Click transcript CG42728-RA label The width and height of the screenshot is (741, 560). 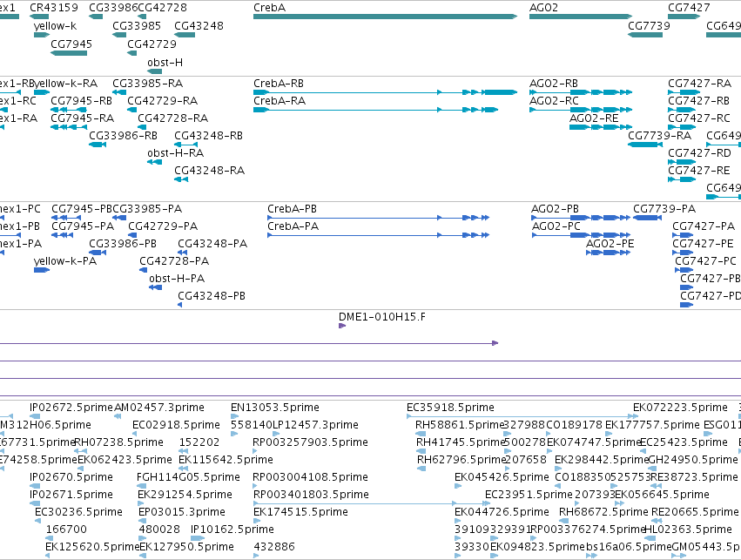(x=173, y=118)
